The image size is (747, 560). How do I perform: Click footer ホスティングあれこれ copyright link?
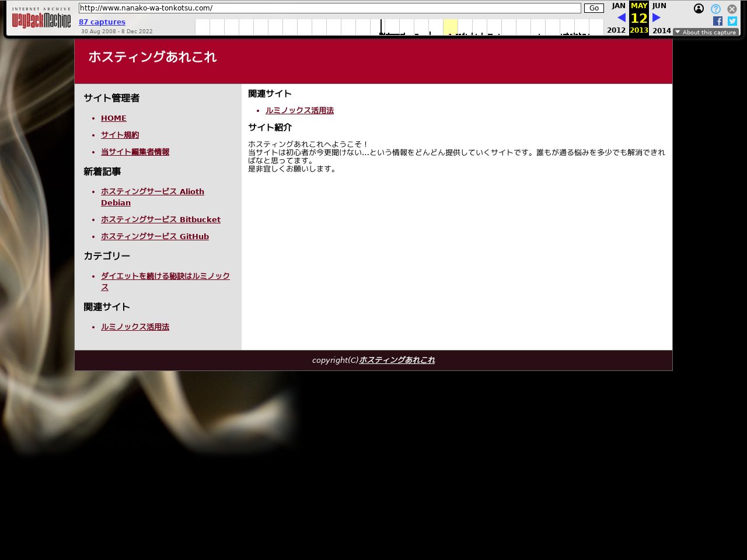(397, 360)
